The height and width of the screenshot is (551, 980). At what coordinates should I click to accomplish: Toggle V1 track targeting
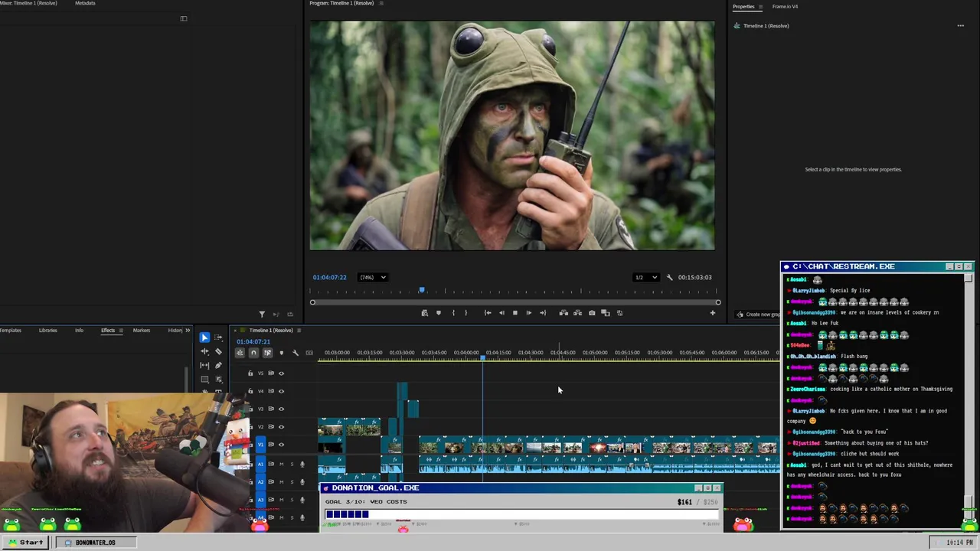click(260, 445)
